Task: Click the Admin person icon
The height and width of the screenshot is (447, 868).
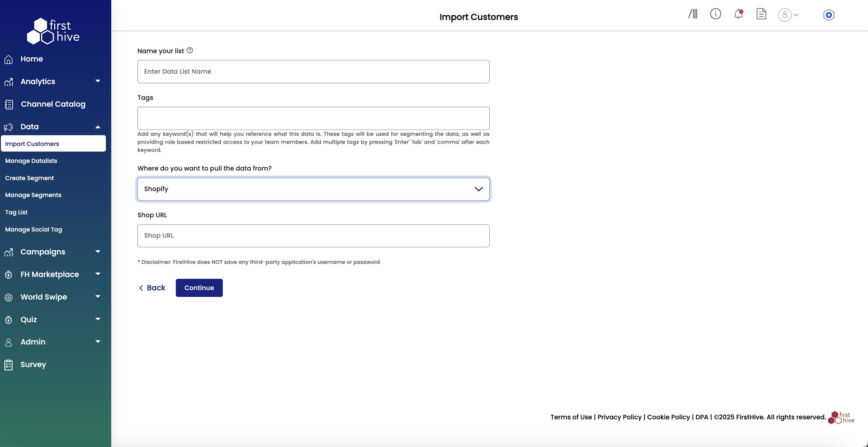Action: click(9, 342)
